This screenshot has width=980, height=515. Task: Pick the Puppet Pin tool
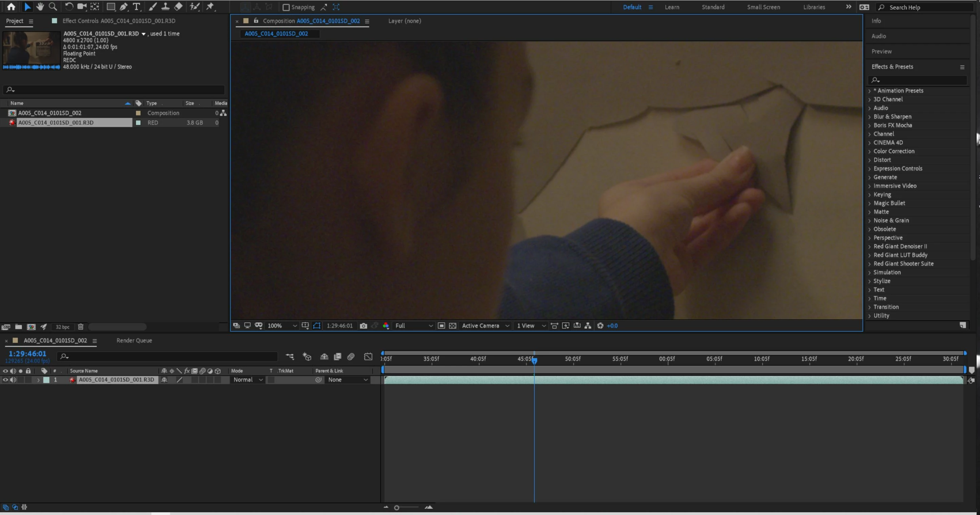(210, 7)
